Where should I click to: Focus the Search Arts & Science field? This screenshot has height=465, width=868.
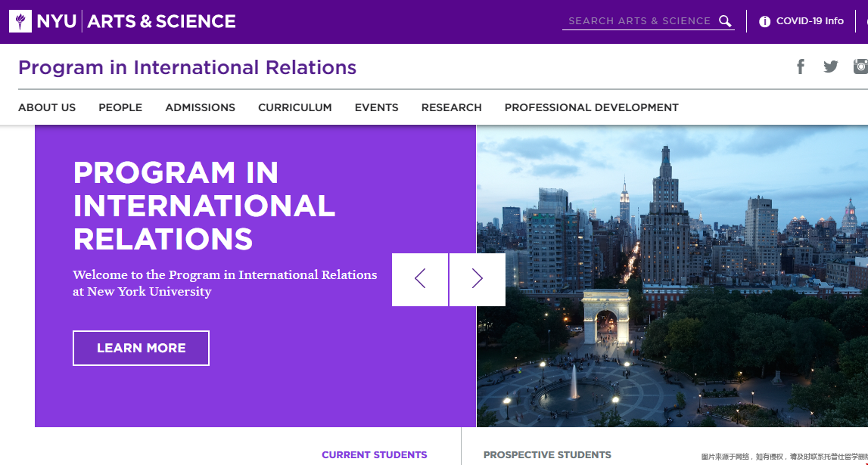(639, 21)
